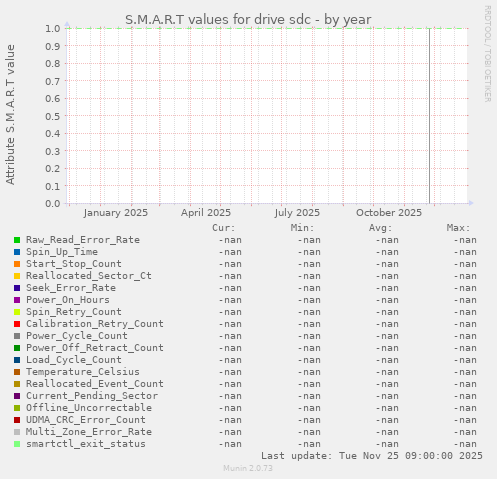The image size is (497, 479).
Task: Click the Start_Stop_Count orange color swatch
Action: [17, 264]
